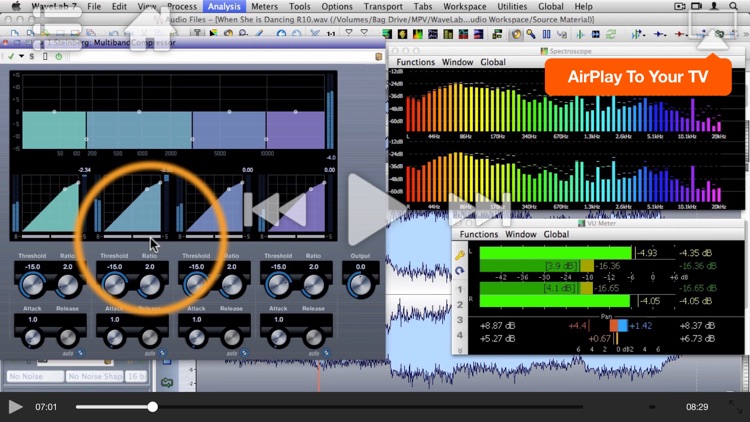Click the fourth band purple gain handle
This screenshot has width=750, height=422.
pyautogui.click(x=296, y=111)
